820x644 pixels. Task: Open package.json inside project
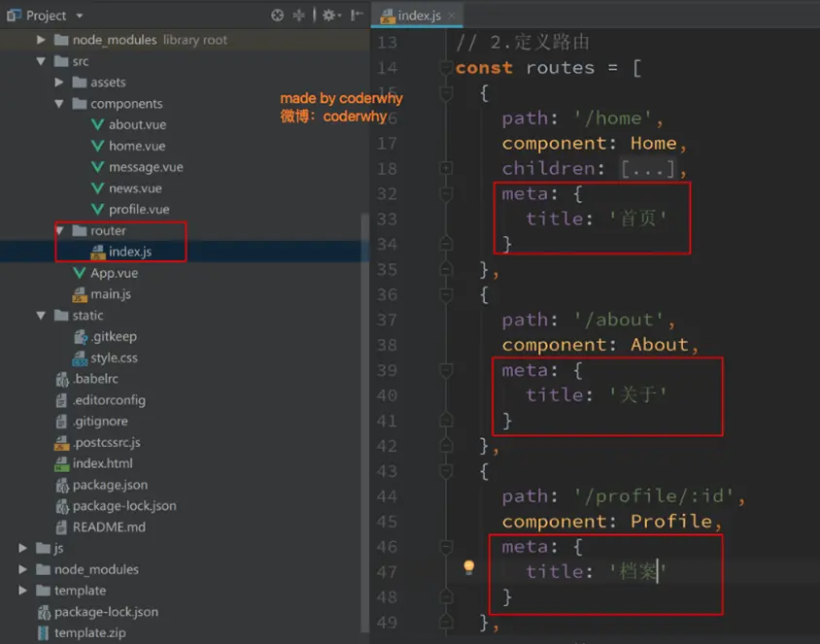pos(110,485)
